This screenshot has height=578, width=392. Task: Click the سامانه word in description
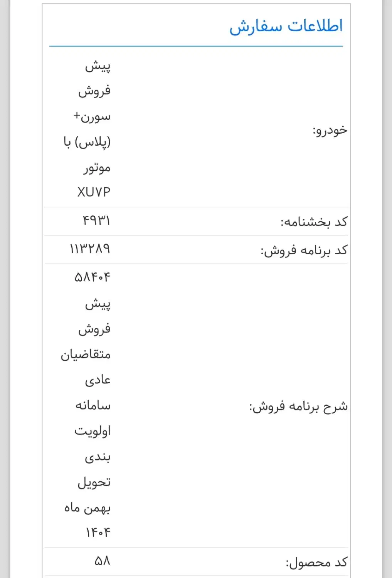coord(93,405)
